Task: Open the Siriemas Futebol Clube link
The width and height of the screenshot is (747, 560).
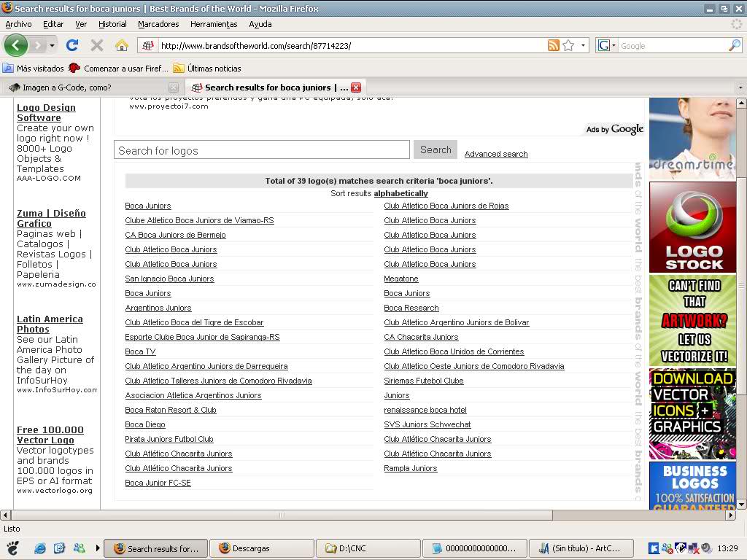Action: click(x=424, y=381)
